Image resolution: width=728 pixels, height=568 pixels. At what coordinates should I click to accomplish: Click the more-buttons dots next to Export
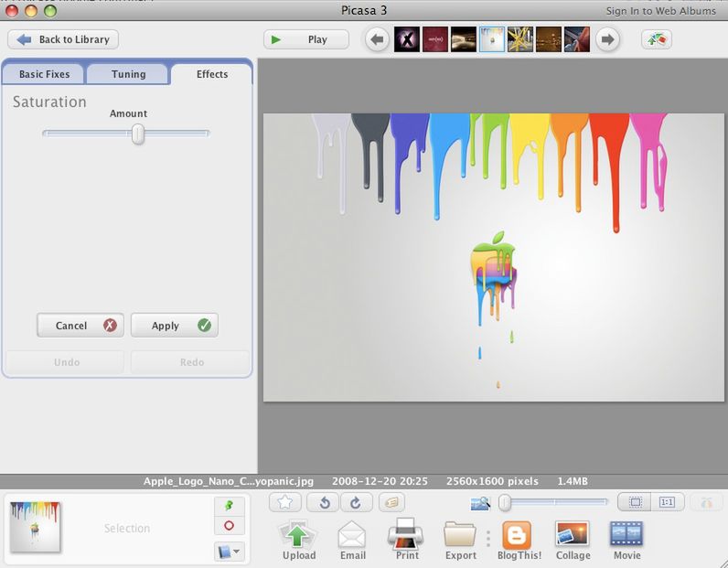(x=488, y=539)
